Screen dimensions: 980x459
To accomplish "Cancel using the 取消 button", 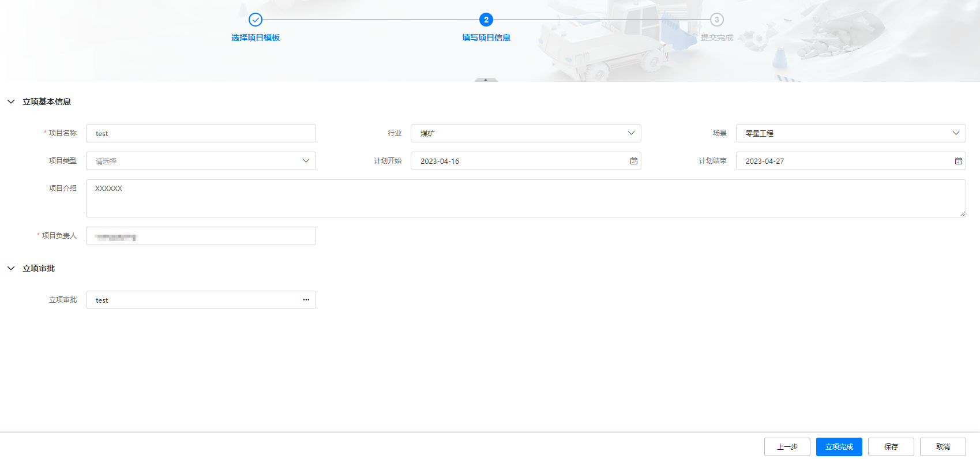I will (x=943, y=447).
